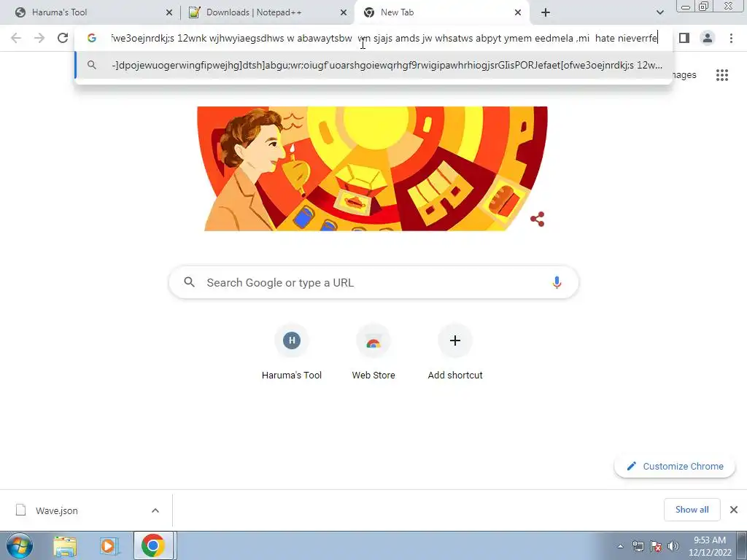Share the Google doodle
747x560 pixels.
[x=538, y=219]
